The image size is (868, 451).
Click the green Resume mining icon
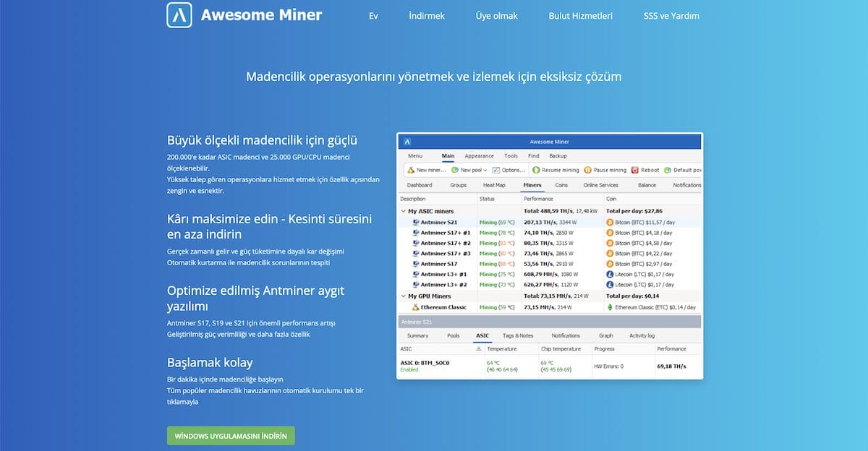point(537,170)
